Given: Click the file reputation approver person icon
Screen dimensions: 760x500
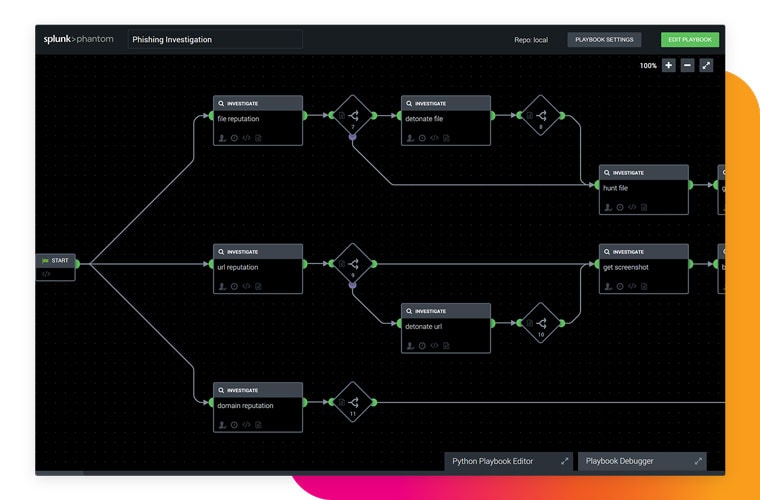Looking at the screenshot, I should 222,138.
